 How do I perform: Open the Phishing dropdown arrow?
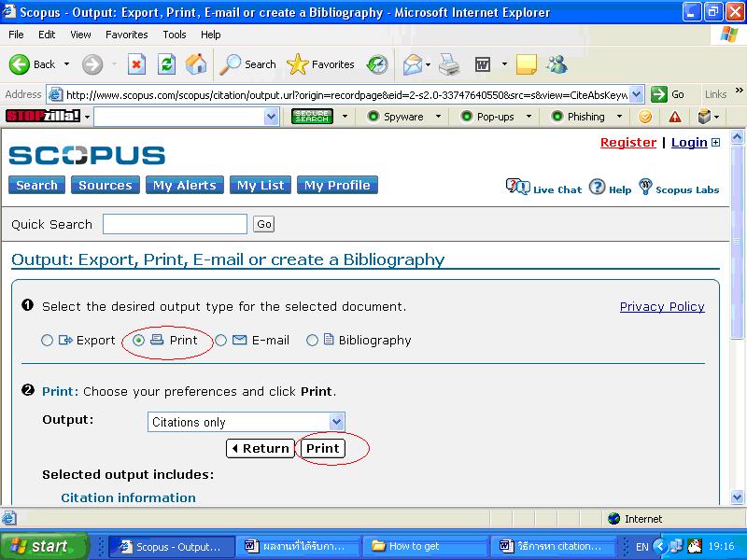pos(619,116)
